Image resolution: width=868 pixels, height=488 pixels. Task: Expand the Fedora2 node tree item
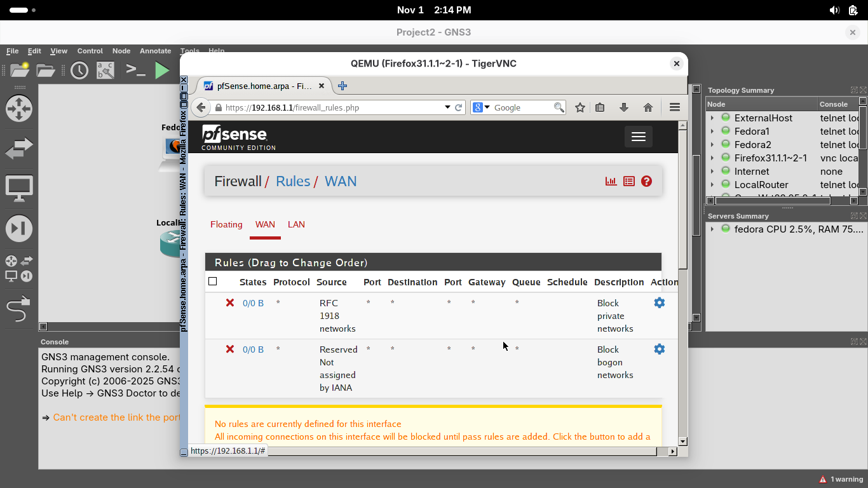[x=712, y=145]
